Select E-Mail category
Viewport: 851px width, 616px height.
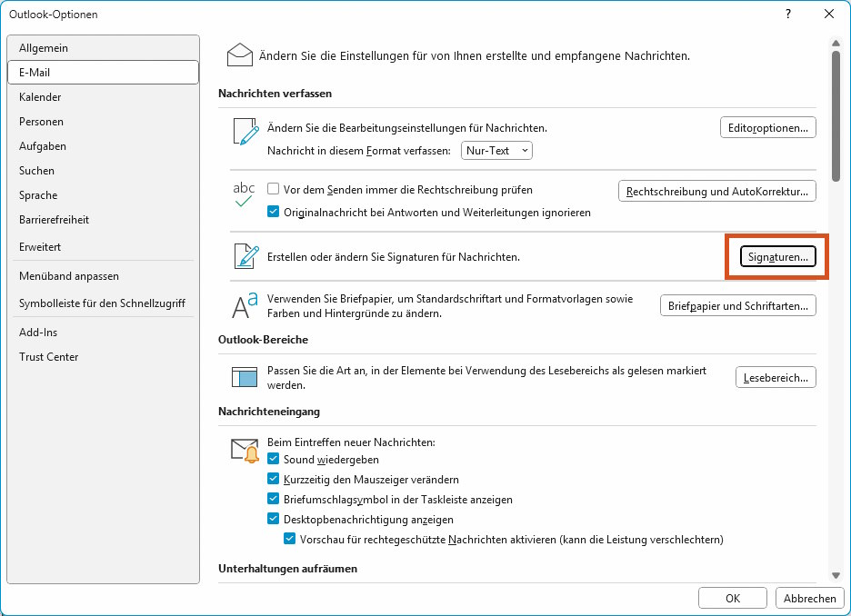tap(103, 72)
